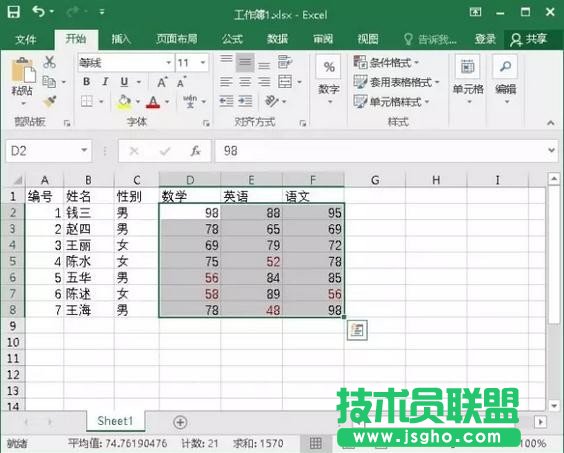564x453 pixels.
Task: Decrease indent in alignment group
Action: tap(226, 101)
